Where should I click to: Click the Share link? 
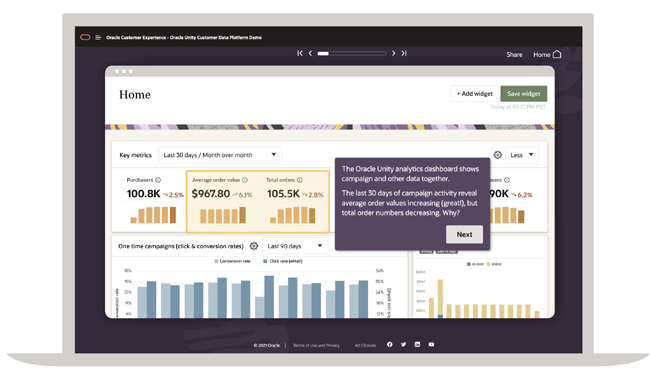tap(514, 54)
